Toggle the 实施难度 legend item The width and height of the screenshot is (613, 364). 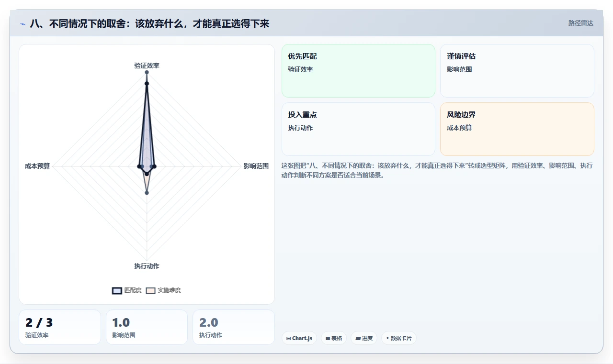tap(163, 290)
